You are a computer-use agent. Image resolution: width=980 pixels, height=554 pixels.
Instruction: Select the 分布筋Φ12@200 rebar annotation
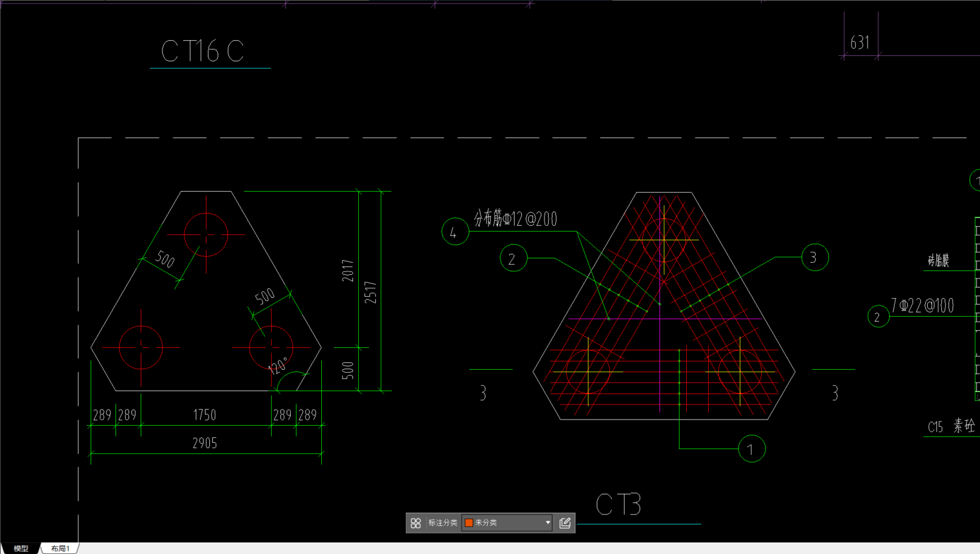pyautogui.click(x=516, y=218)
